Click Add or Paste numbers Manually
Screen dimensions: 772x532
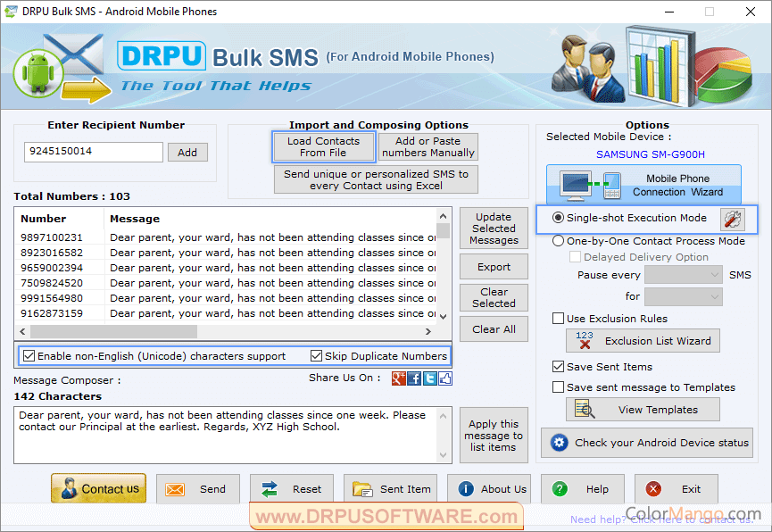(x=428, y=146)
